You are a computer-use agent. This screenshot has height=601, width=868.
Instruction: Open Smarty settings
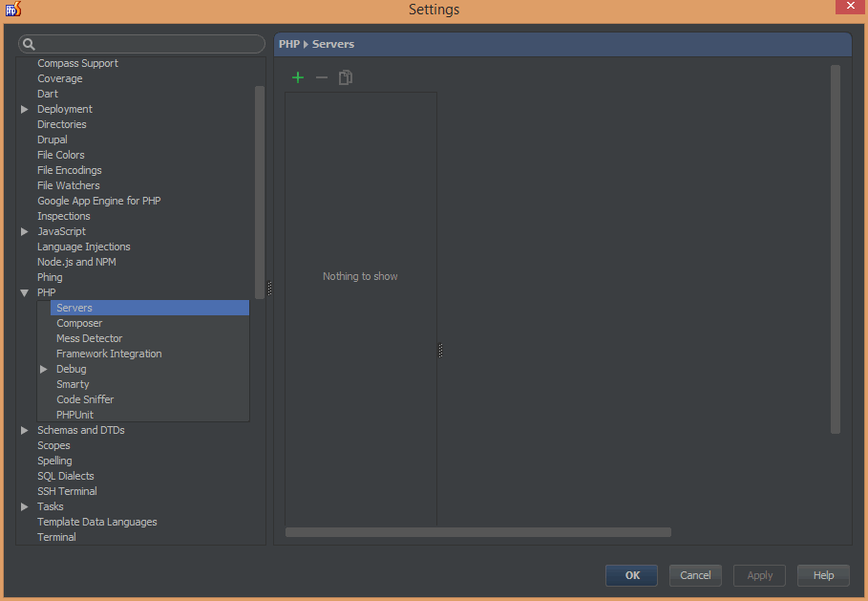click(x=73, y=384)
